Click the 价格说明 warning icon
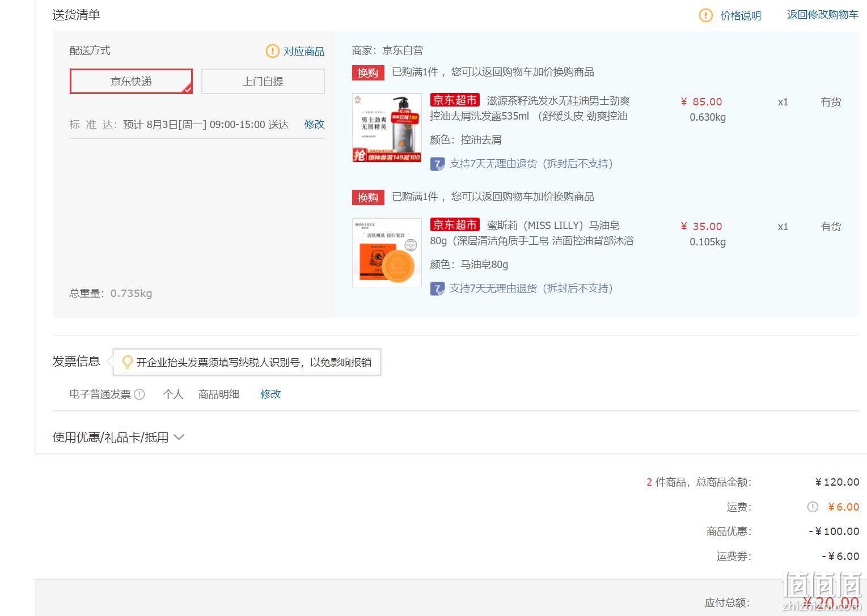 point(705,15)
